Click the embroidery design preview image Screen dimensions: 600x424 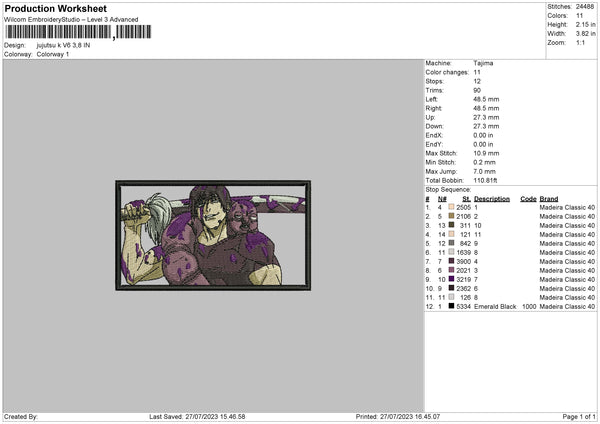point(213,235)
